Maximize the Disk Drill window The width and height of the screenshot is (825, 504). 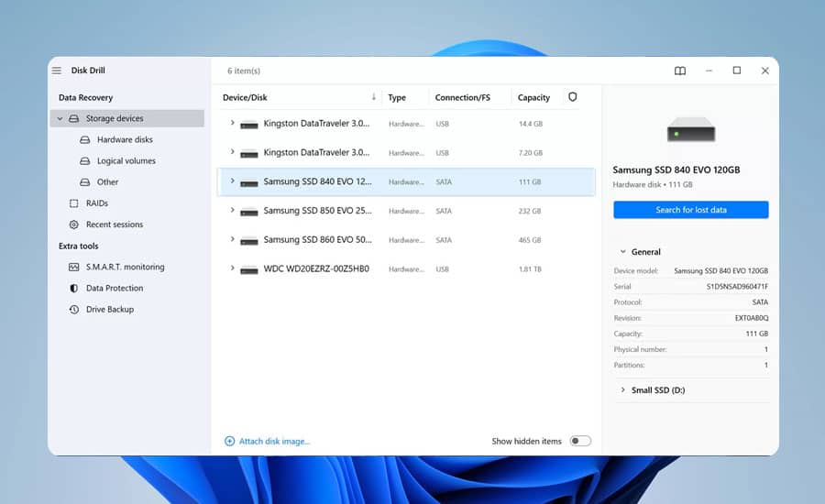[x=737, y=71]
